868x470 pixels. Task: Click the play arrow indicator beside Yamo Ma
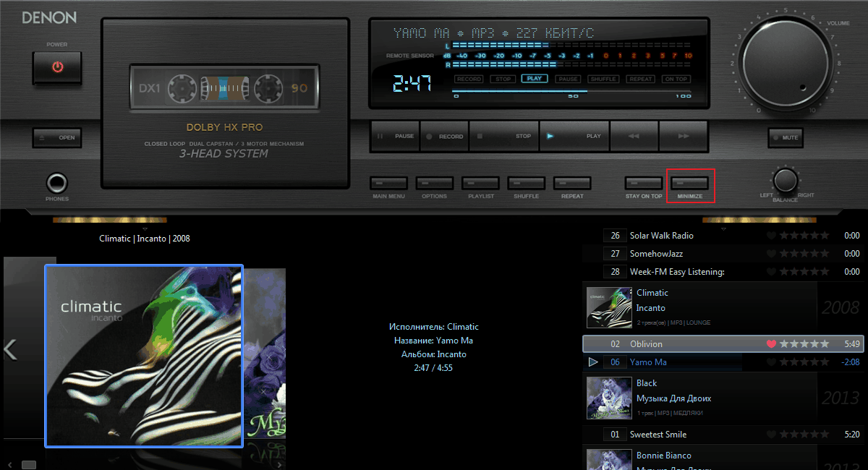pyautogui.click(x=593, y=362)
